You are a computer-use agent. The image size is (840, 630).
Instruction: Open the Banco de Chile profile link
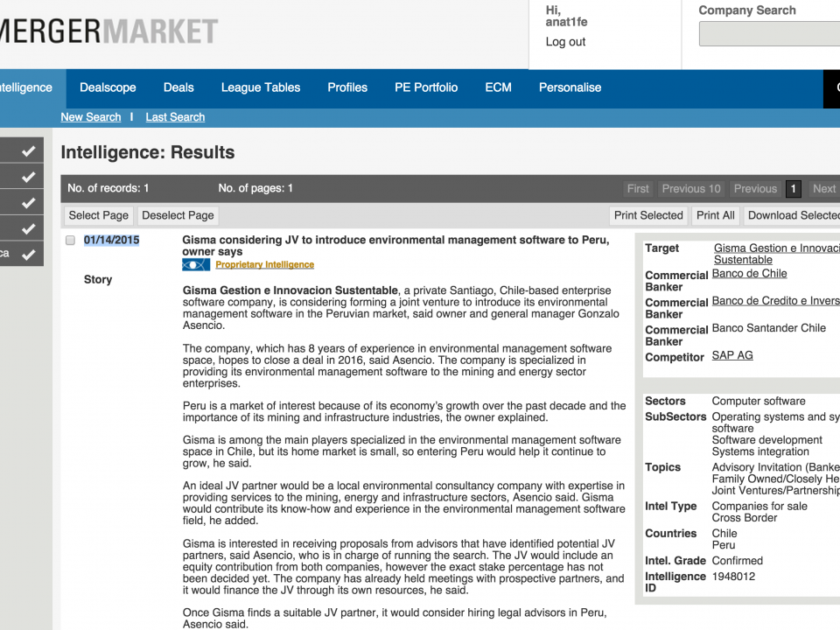[750, 273]
